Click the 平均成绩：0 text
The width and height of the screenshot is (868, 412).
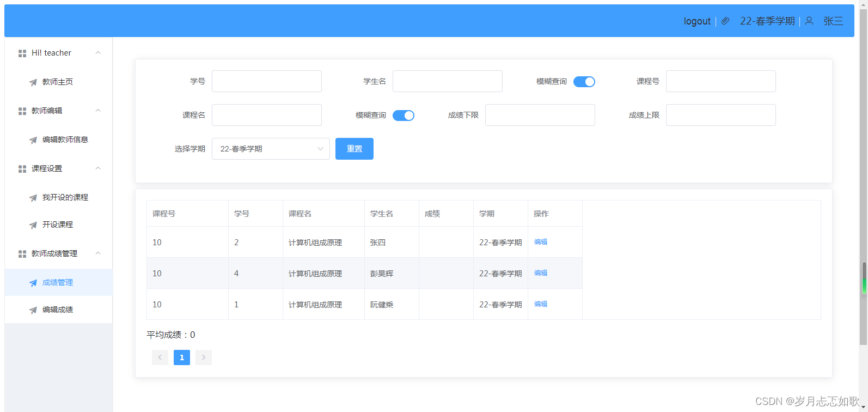point(171,335)
